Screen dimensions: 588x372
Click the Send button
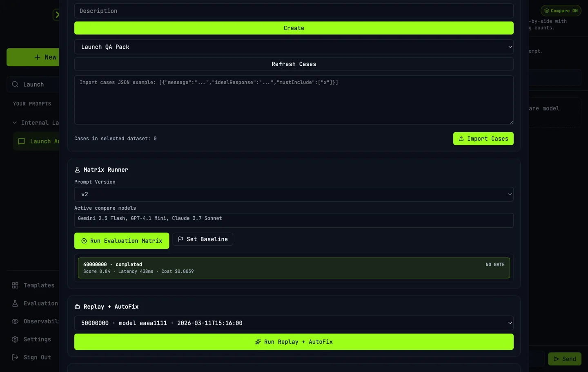(564, 359)
